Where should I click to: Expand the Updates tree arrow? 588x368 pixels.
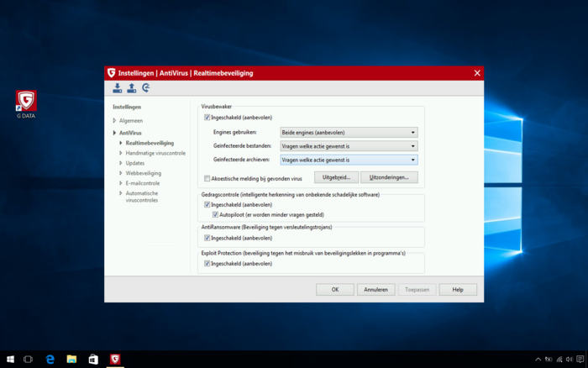(121, 163)
